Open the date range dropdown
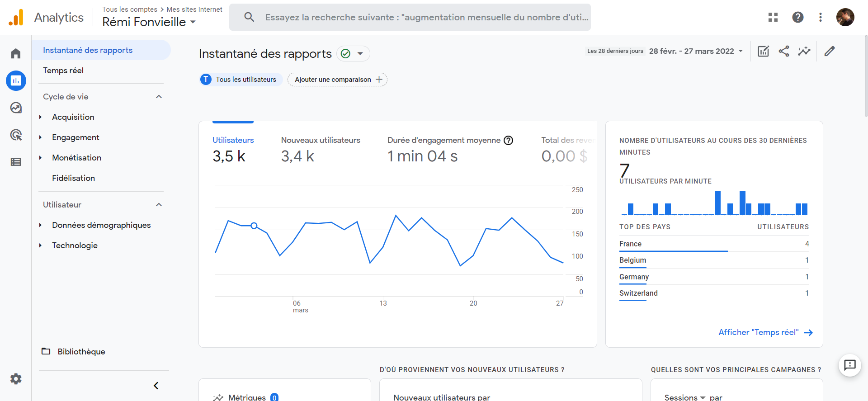The image size is (868, 401). (696, 51)
